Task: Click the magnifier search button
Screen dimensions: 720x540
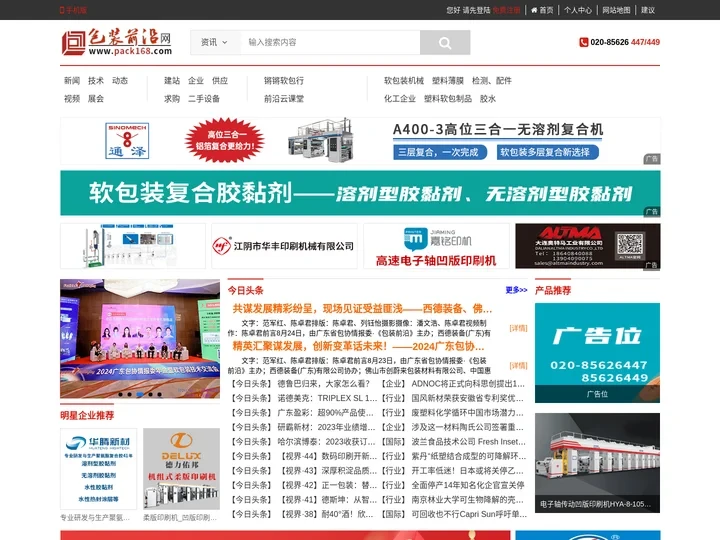Action: click(444, 42)
